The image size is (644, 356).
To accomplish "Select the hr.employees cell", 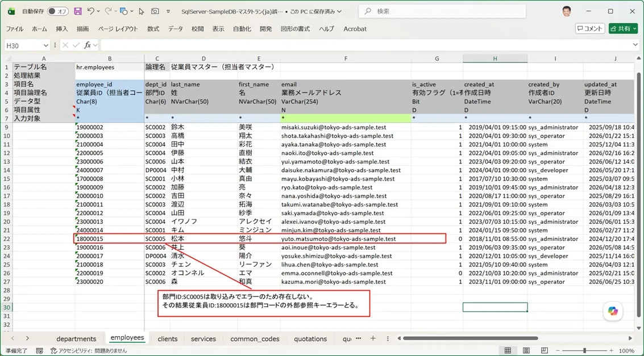I will 110,67.
